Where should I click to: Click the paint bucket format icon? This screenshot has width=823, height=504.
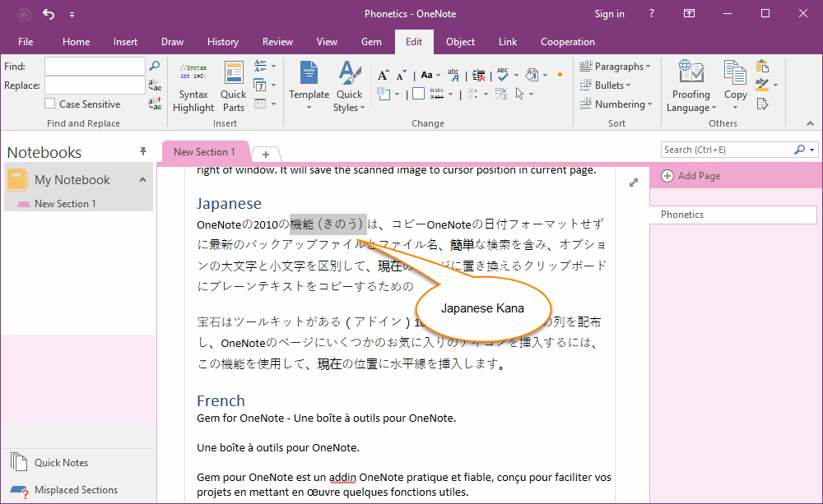(x=532, y=75)
